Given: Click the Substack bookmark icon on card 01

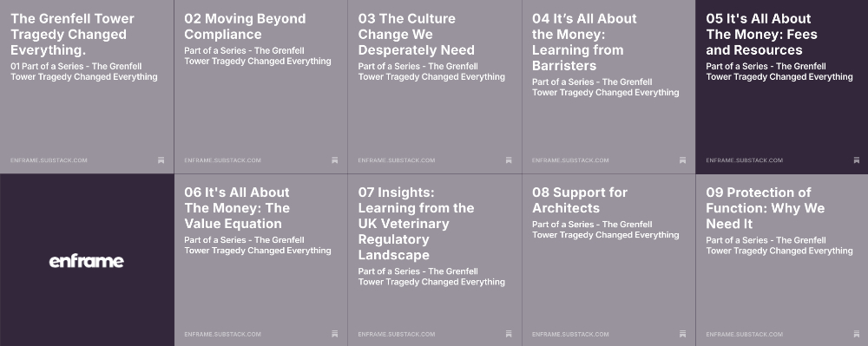Looking at the screenshot, I should click(x=161, y=160).
